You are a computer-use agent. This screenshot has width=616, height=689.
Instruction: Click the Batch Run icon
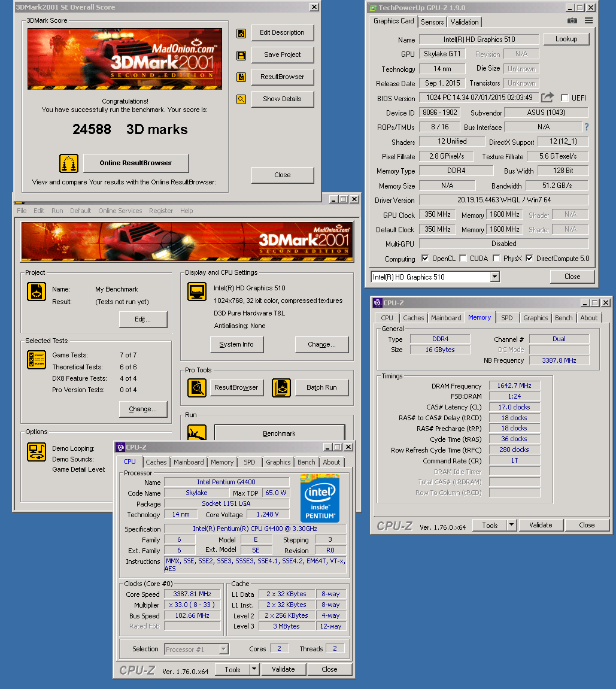tap(281, 388)
